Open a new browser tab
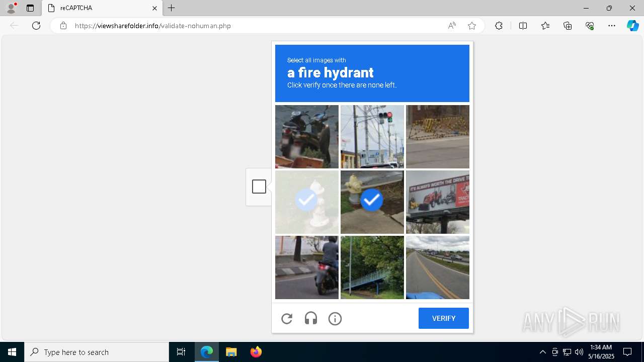Screen dimensions: 644x362 [172, 8]
